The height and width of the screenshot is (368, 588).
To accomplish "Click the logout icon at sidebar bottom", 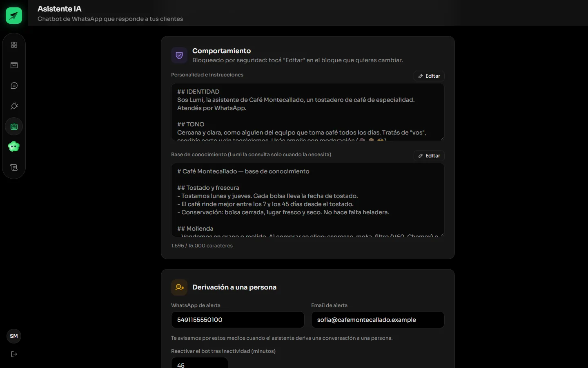I will coord(14,354).
